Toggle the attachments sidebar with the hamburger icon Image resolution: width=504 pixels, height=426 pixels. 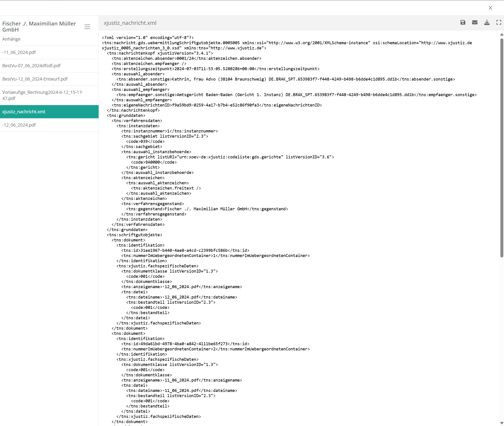pos(87,27)
